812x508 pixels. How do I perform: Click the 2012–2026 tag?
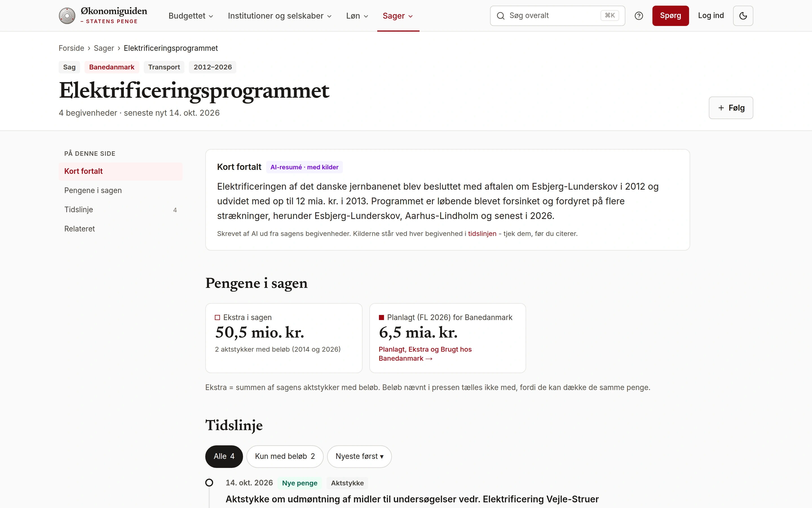(x=213, y=67)
